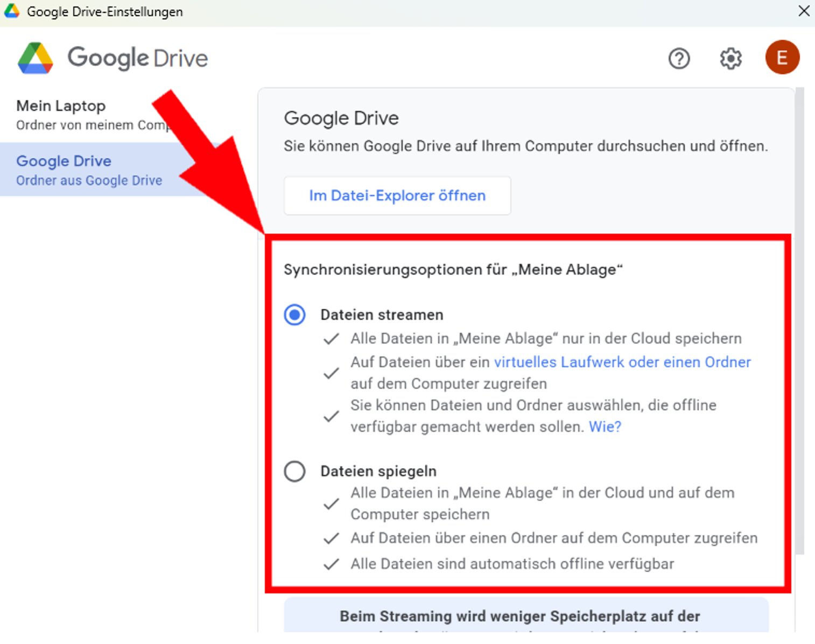This screenshot has width=815, height=644.
Task: Switch to the "Mein Laptop" section
Action: [x=60, y=106]
